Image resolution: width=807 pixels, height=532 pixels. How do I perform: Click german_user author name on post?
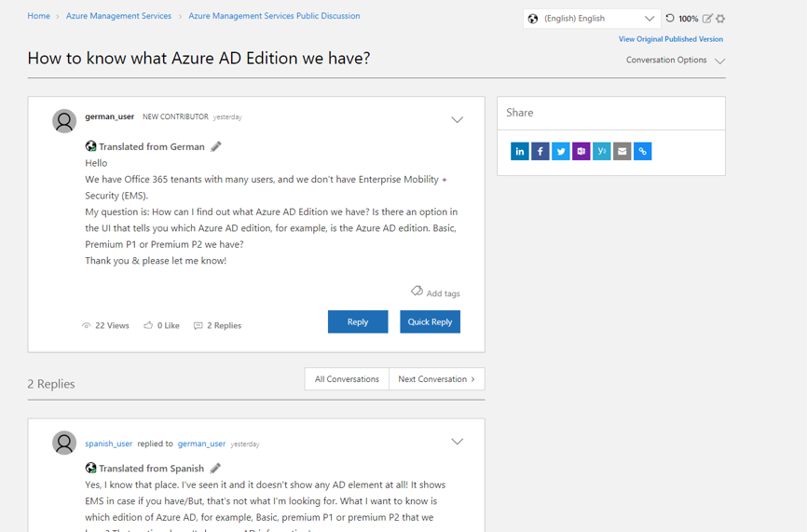tap(110, 116)
